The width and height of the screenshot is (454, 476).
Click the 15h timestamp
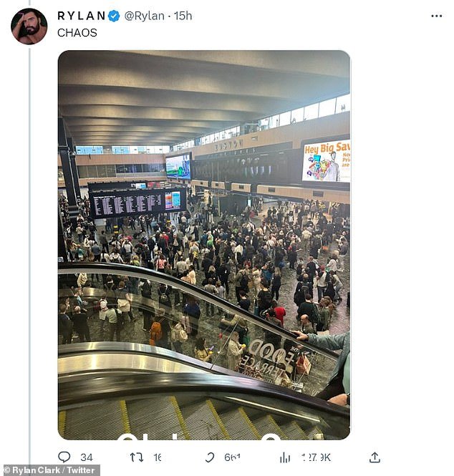[x=183, y=16]
